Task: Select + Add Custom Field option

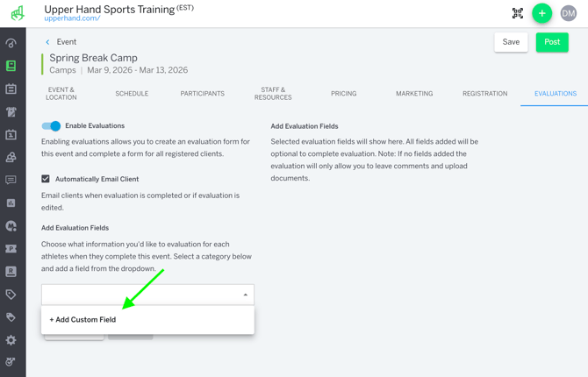Action: 82,320
